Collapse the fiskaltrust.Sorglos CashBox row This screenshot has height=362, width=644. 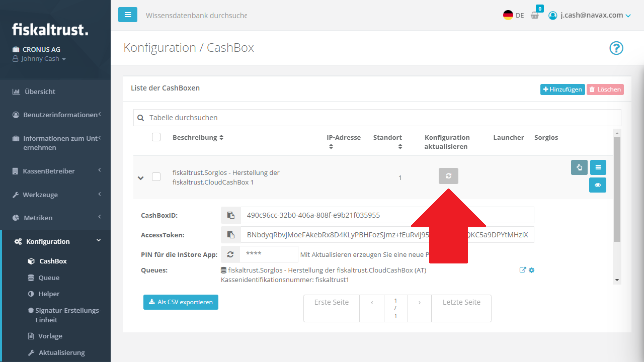[141, 177]
